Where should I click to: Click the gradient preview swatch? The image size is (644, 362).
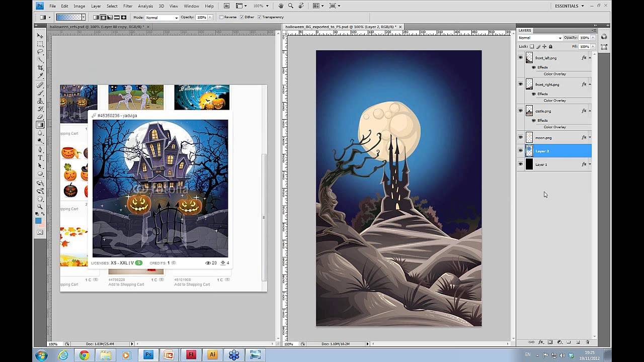pos(69,17)
